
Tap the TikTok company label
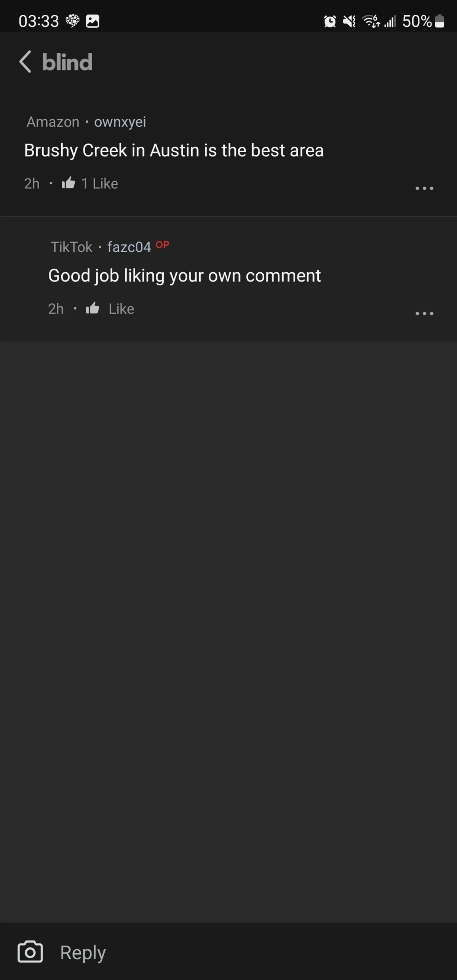coord(72,247)
